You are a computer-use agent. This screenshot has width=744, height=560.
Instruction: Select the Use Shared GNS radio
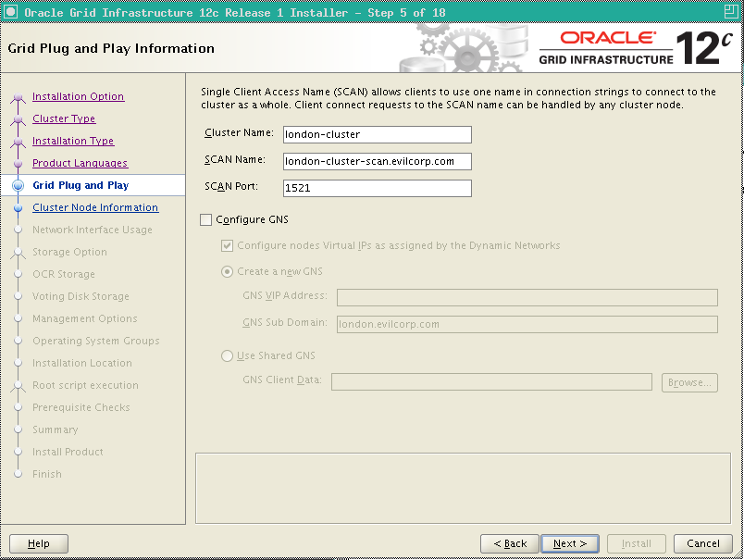coord(228,356)
